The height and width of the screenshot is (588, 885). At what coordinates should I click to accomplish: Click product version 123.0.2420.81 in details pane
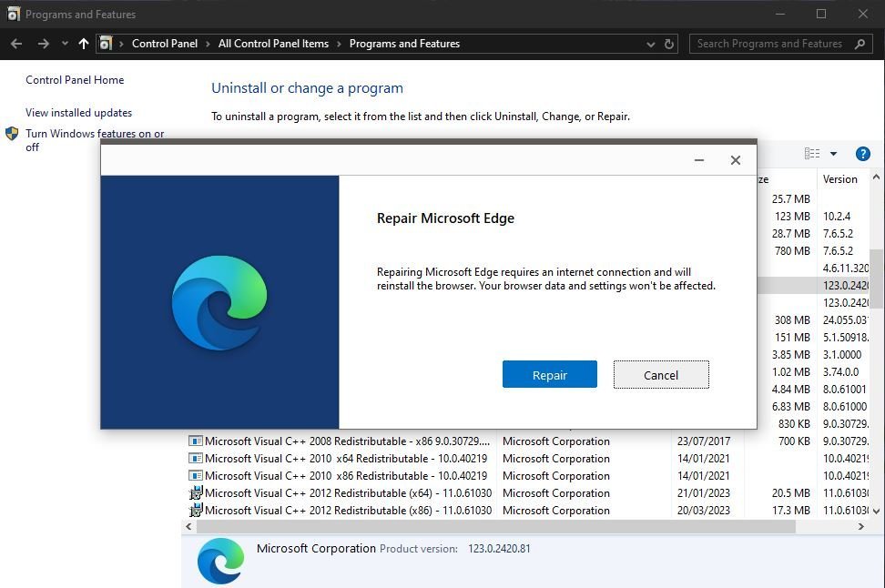point(499,549)
